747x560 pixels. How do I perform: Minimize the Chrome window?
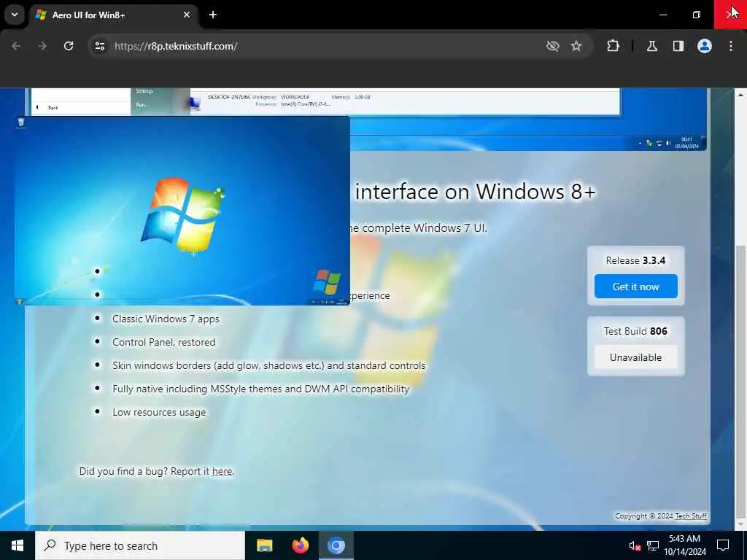(662, 15)
